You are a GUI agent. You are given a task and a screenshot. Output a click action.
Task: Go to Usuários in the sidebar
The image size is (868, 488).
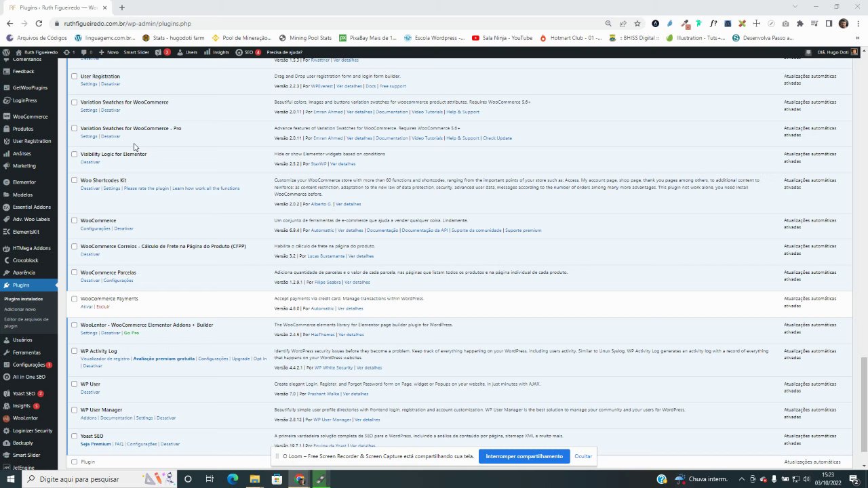[x=22, y=340]
